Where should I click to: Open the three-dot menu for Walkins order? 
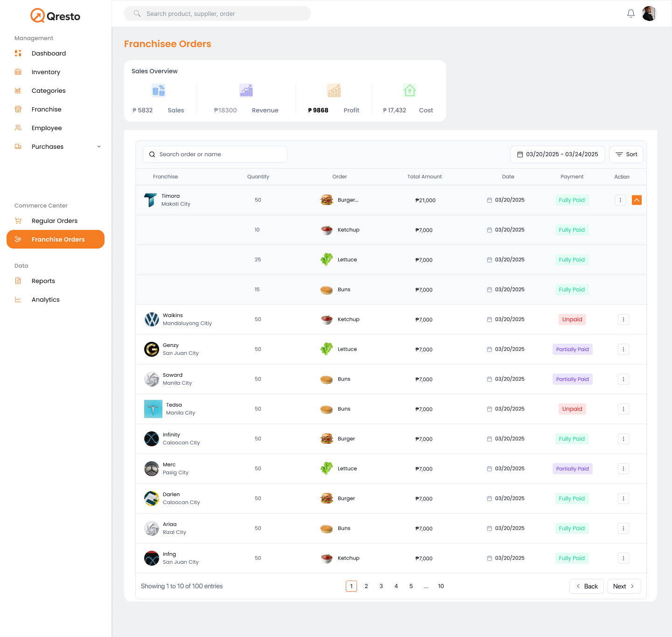[623, 319]
